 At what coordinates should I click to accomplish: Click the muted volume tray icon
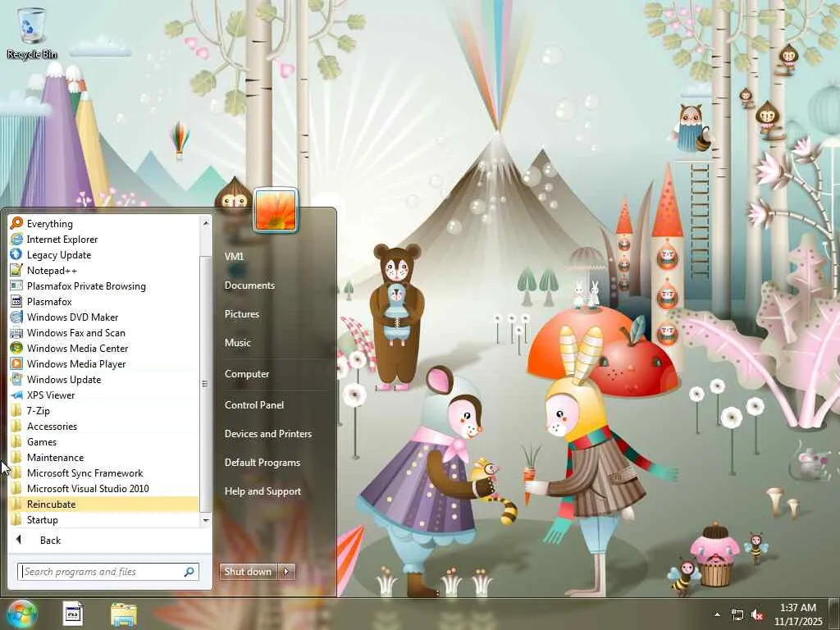tap(757, 615)
